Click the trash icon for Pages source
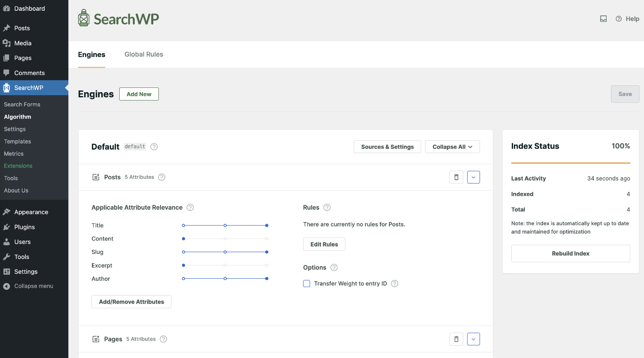Image resolution: width=644 pixels, height=358 pixels. 456,339
